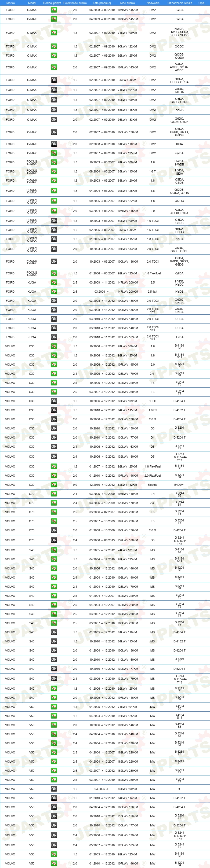Select diesel ON icon in S40 D 5204 T row
Screen dimensions: 210x868
tap(54, 668)
